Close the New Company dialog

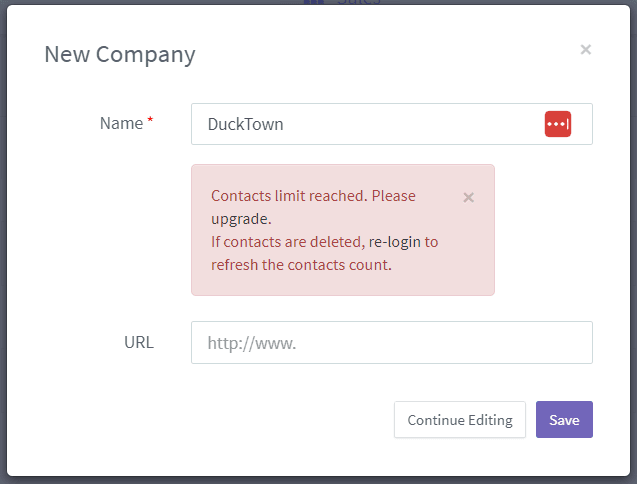[585, 50]
